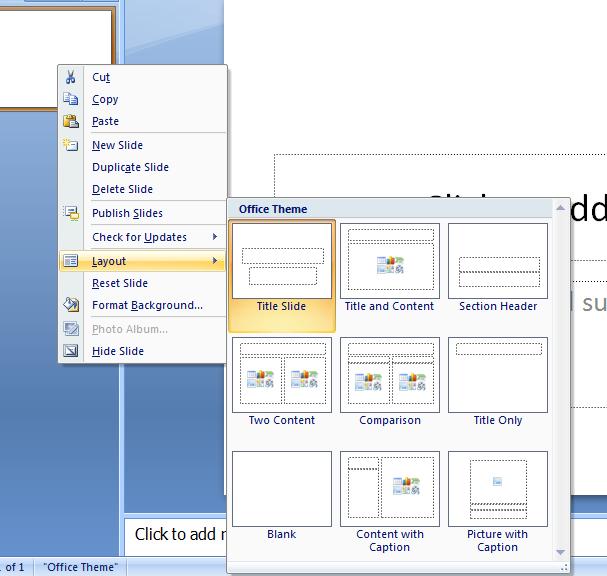Click the layout gallery scroll down arrow
The width and height of the screenshot is (607, 576).
tap(560, 552)
